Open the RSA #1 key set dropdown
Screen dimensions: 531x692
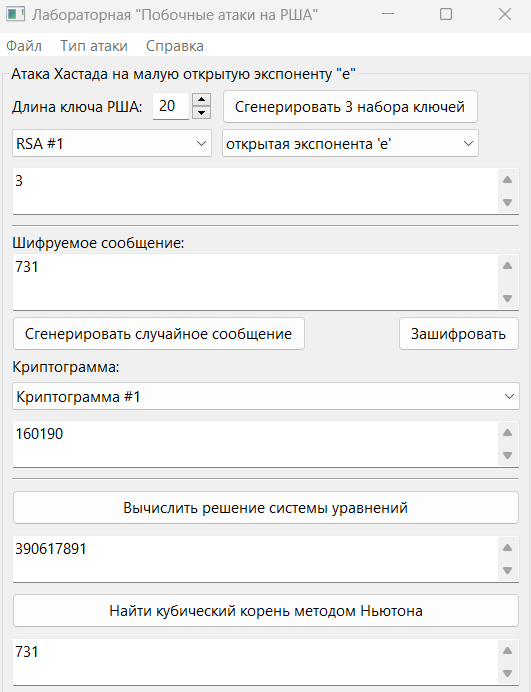tap(112, 143)
